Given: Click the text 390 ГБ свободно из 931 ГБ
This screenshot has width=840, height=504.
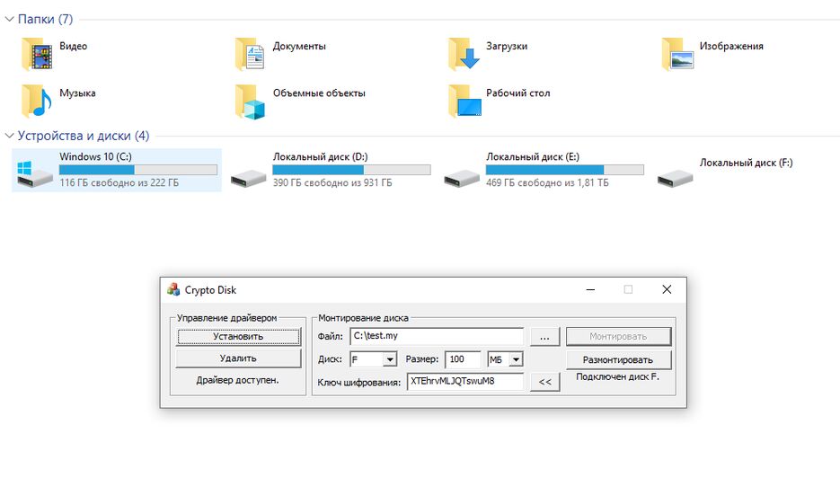Looking at the screenshot, I should [x=332, y=182].
